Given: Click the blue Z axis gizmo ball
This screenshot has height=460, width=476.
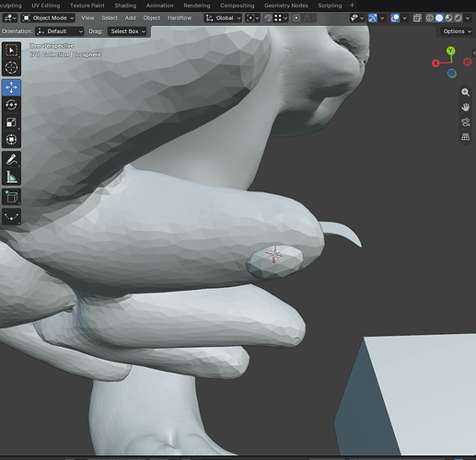Looking at the screenshot, I should 452,74.
